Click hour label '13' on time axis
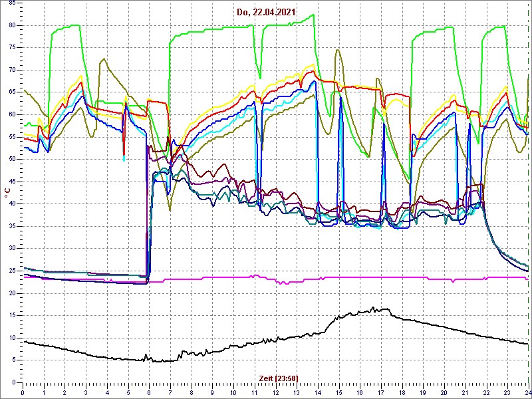The image size is (532, 399). [297, 392]
